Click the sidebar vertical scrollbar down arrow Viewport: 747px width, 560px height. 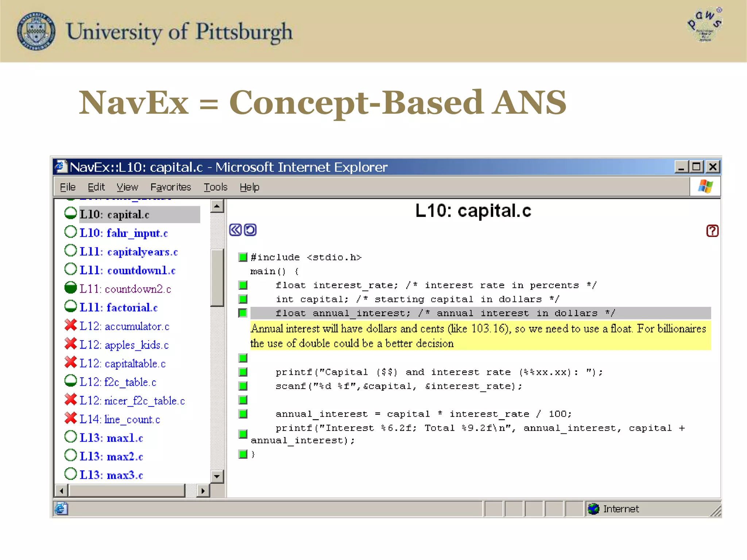click(x=217, y=476)
